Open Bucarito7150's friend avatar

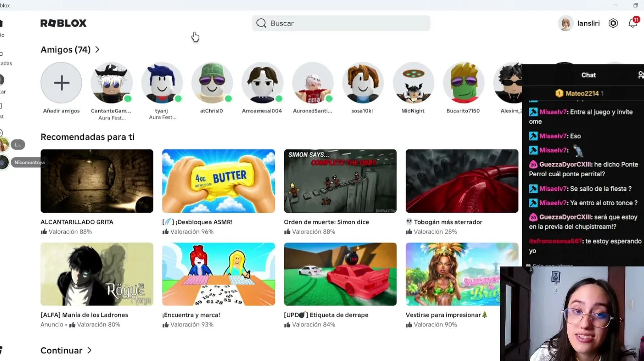463,83
